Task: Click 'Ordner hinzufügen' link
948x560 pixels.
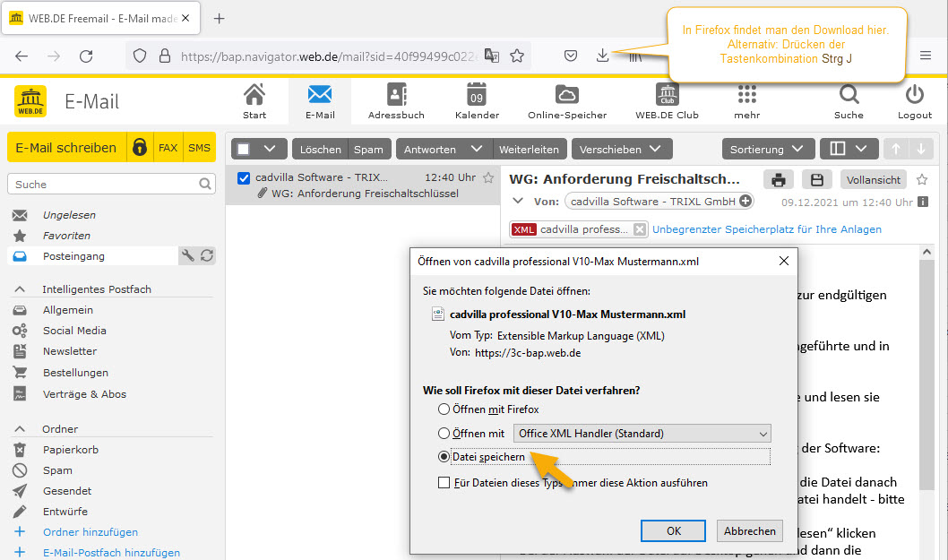Action: click(x=90, y=532)
